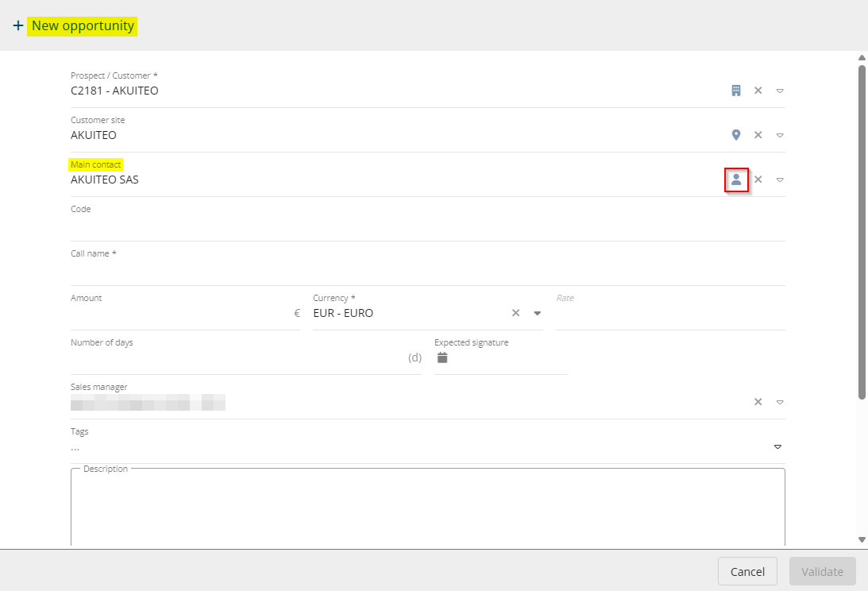Open the Expected signature calendar picker
The width and height of the screenshot is (868, 591).
point(443,357)
